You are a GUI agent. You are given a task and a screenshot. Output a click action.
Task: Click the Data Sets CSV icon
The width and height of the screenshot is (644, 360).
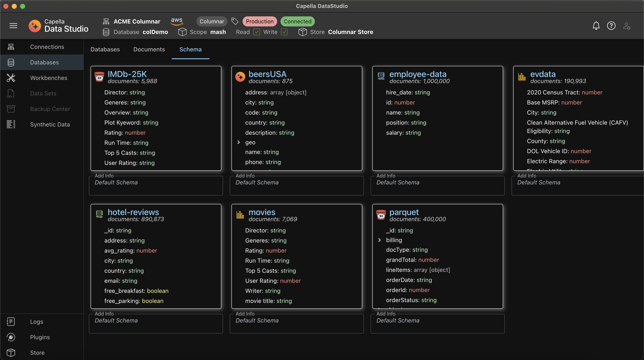[10, 93]
